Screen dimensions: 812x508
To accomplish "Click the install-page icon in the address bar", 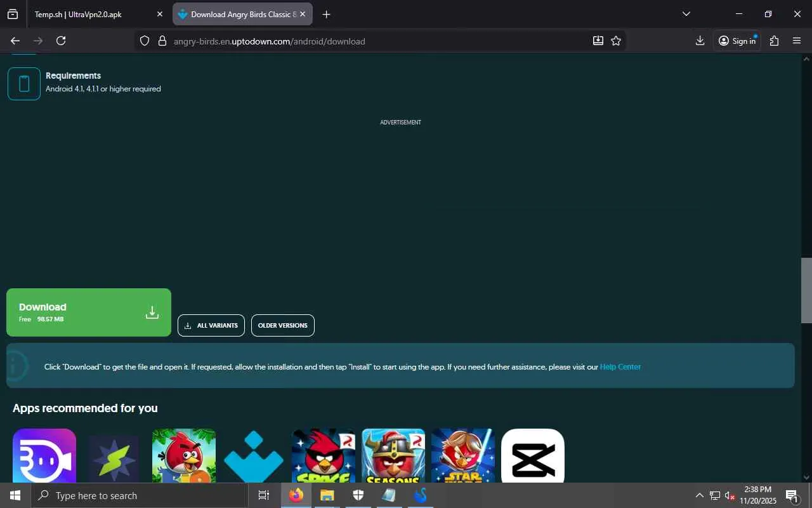I will (x=598, y=41).
